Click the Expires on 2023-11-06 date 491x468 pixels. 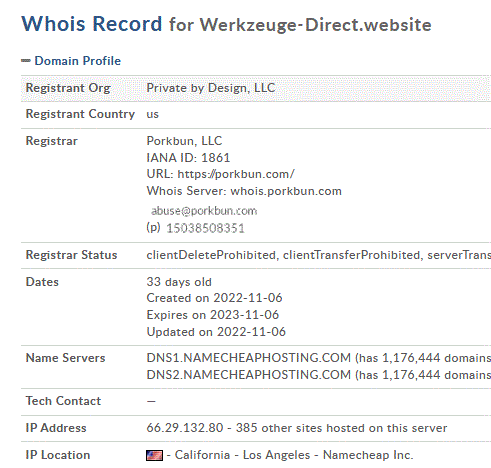tap(213, 315)
